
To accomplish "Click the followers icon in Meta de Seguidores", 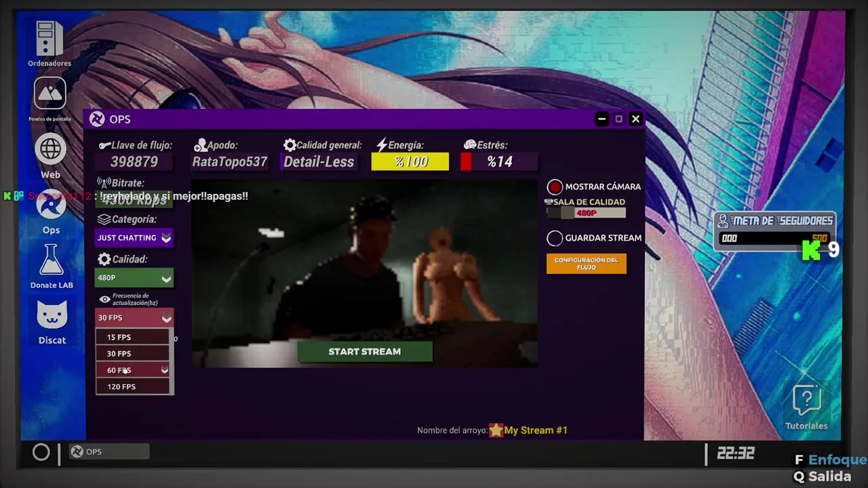I will (723, 221).
